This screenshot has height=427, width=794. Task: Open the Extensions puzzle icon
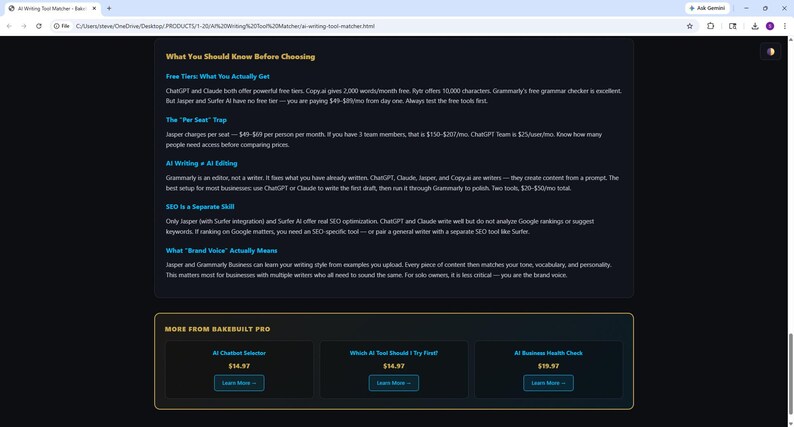710,26
